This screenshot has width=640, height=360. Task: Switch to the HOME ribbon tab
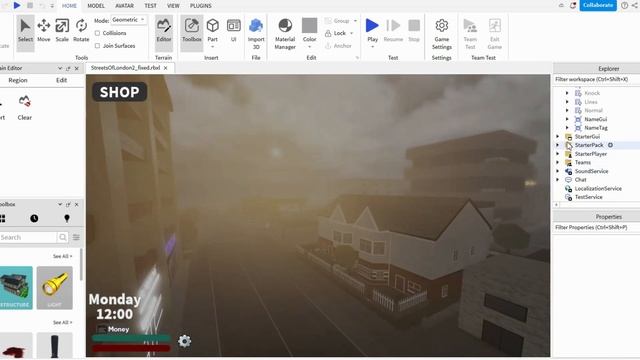pyautogui.click(x=69, y=6)
